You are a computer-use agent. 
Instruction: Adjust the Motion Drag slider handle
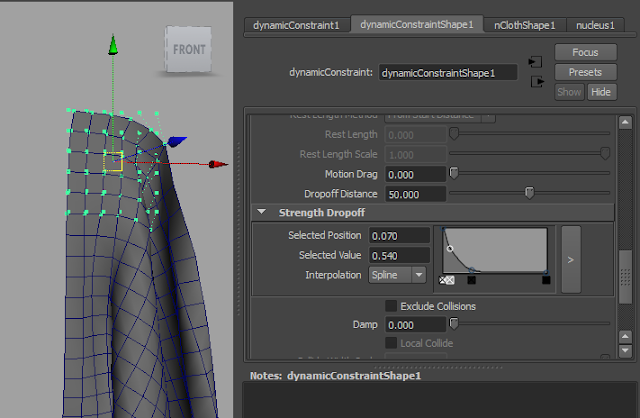453,173
